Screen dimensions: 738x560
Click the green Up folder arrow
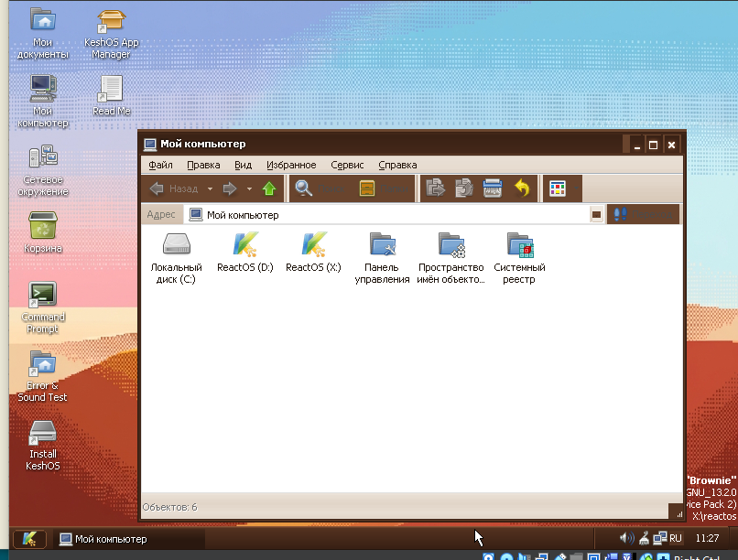click(x=269, y=189)
